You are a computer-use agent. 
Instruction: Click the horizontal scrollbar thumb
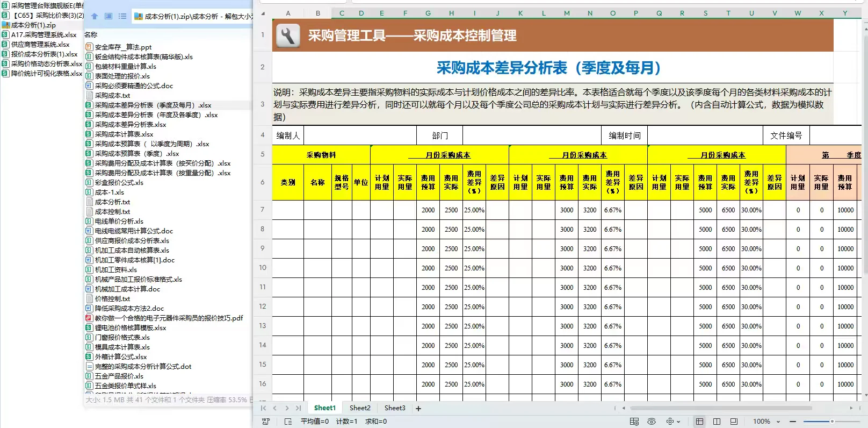click(720, 408)
